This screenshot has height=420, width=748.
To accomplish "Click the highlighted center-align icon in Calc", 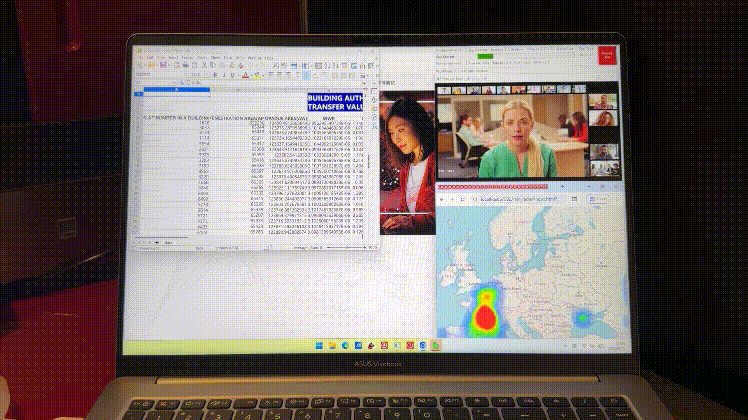I will point(306,75).
